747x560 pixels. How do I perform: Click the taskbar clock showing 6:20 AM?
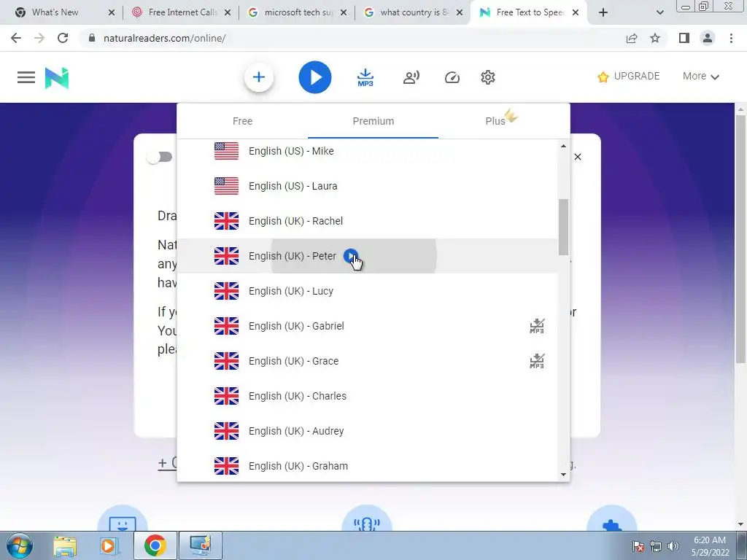click(x=710, y=546)
